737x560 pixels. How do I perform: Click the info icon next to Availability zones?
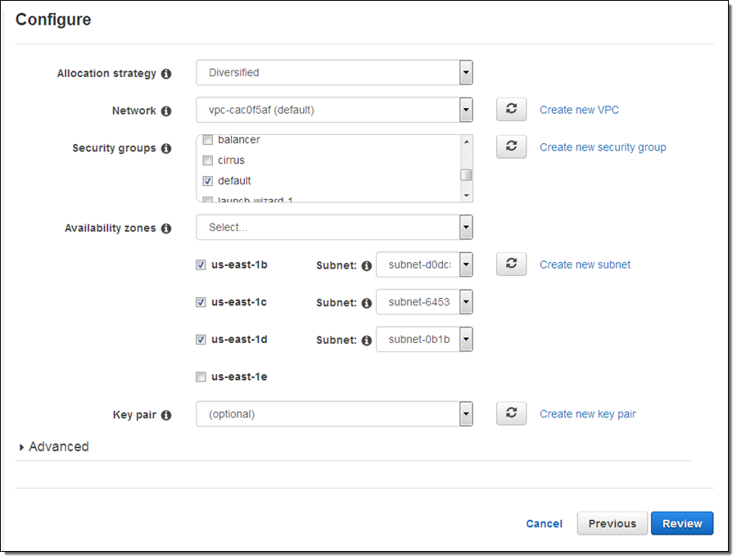coord(166,228)
